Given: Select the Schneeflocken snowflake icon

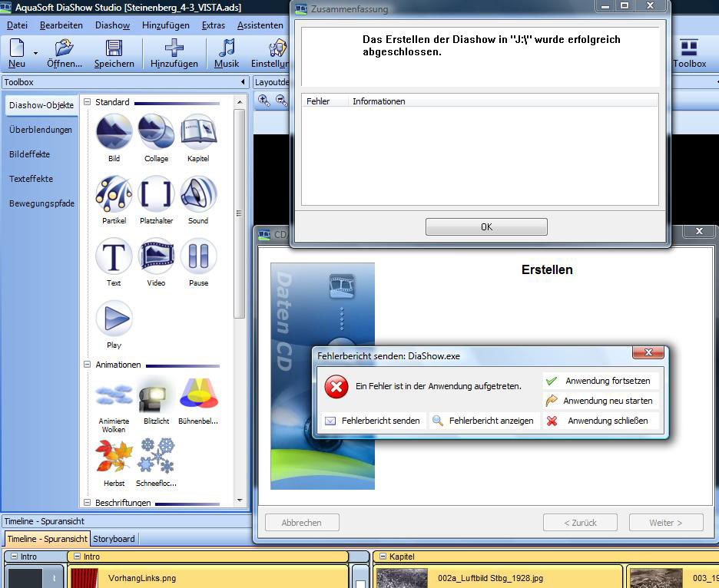Looking at the screenshot, I should (x=156, y=457).
